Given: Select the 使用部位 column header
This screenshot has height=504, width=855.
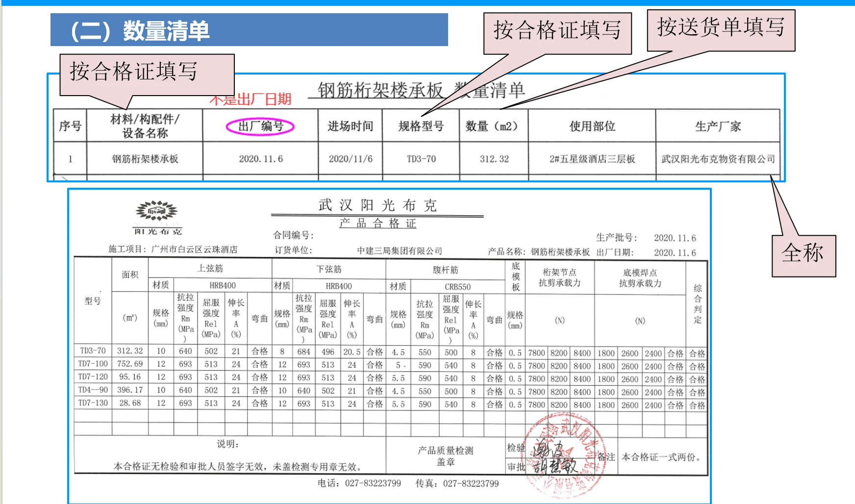Looking at the screenshot, I should 592,126.
